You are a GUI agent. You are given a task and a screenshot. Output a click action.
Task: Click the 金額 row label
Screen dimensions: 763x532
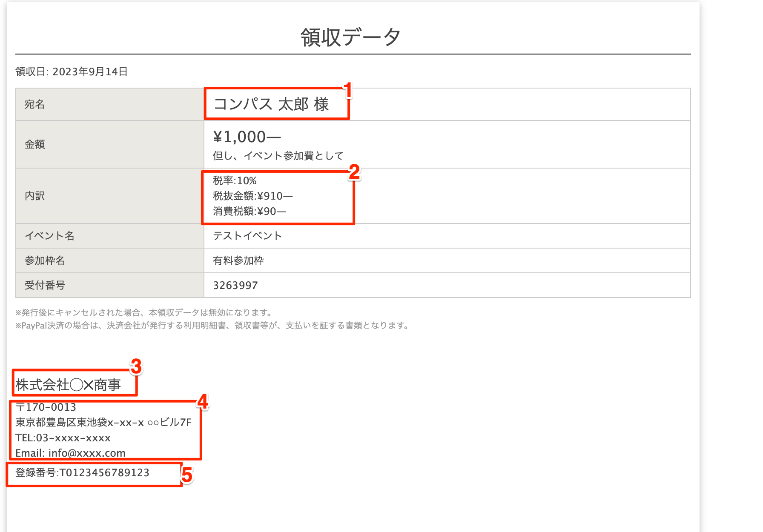pyautogui.click(x=34, y=144)
